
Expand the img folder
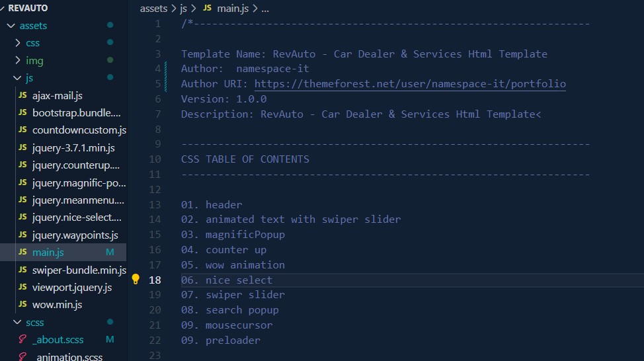click(18, 61)
